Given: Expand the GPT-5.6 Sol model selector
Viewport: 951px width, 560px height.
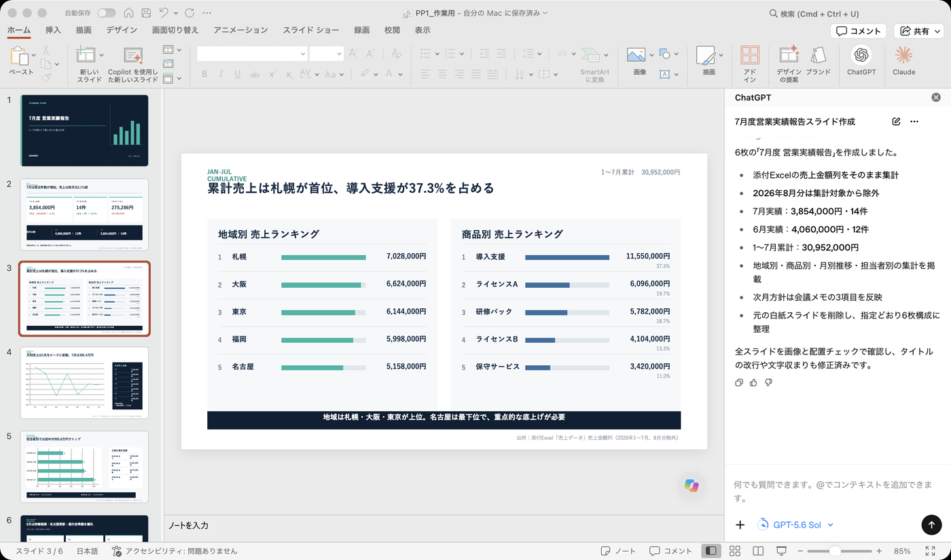Looking at the screenshot, I should click(x=795, y=525).
